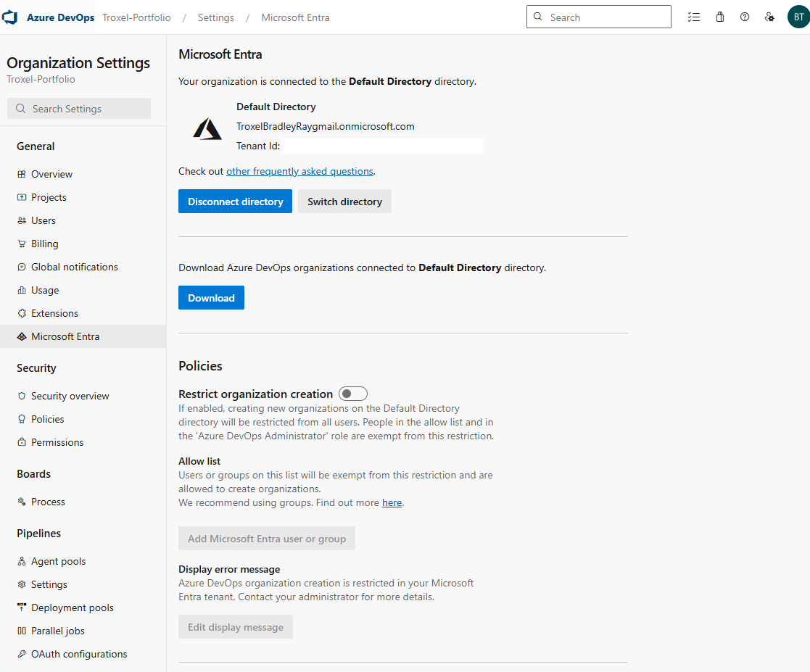Open the User settings icon
Viewport: 810px width, 672px height.
(x=769, y=17)
